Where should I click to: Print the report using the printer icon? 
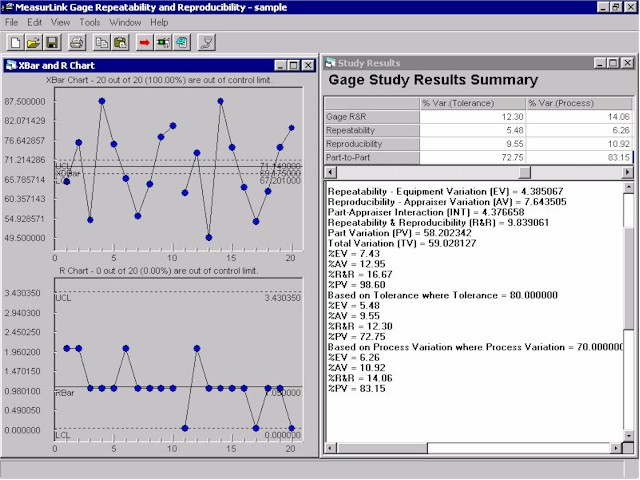coord(76,42)
